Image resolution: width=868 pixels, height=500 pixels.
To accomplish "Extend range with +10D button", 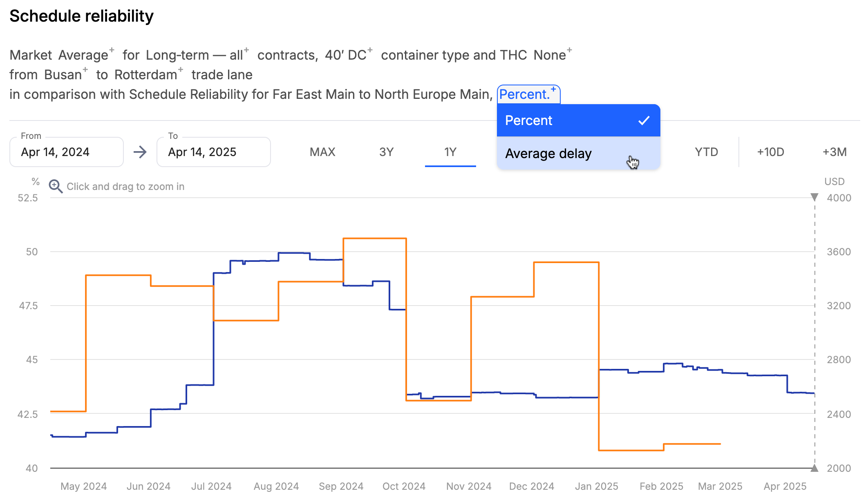I will pos(771,152).
